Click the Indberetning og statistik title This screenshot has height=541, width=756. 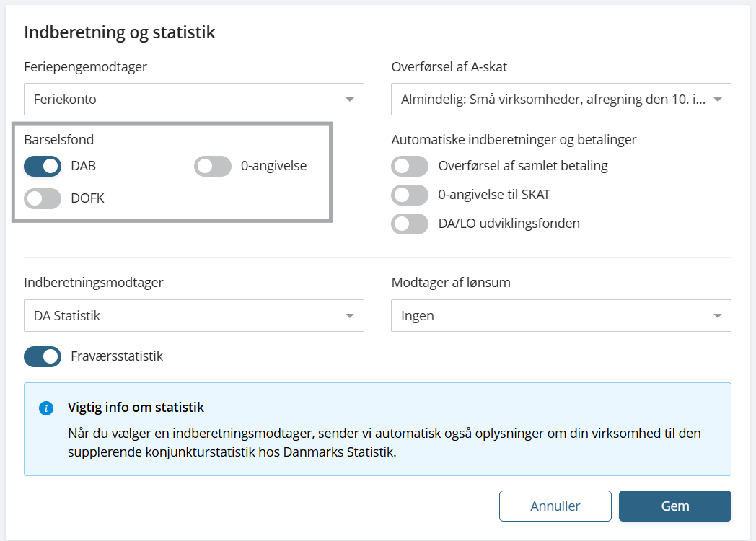[x=120, y=32]
